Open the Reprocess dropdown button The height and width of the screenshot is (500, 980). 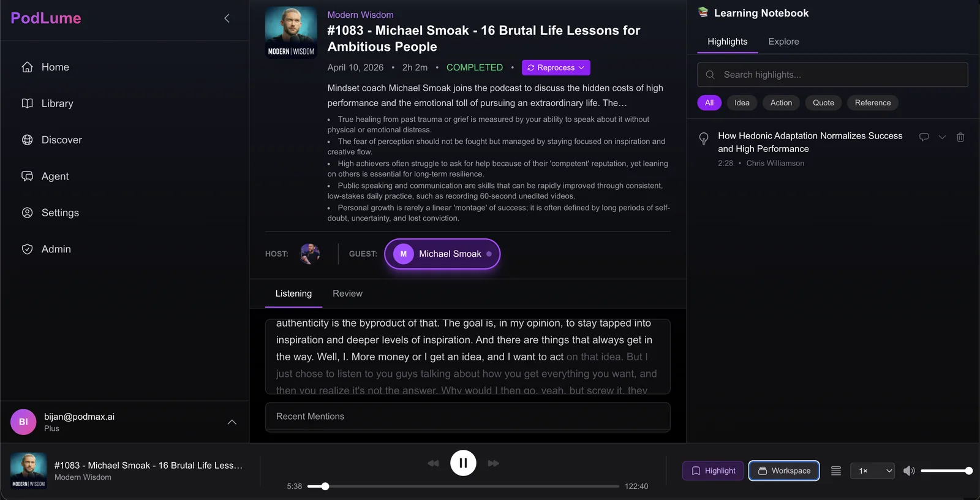[556, 67]
